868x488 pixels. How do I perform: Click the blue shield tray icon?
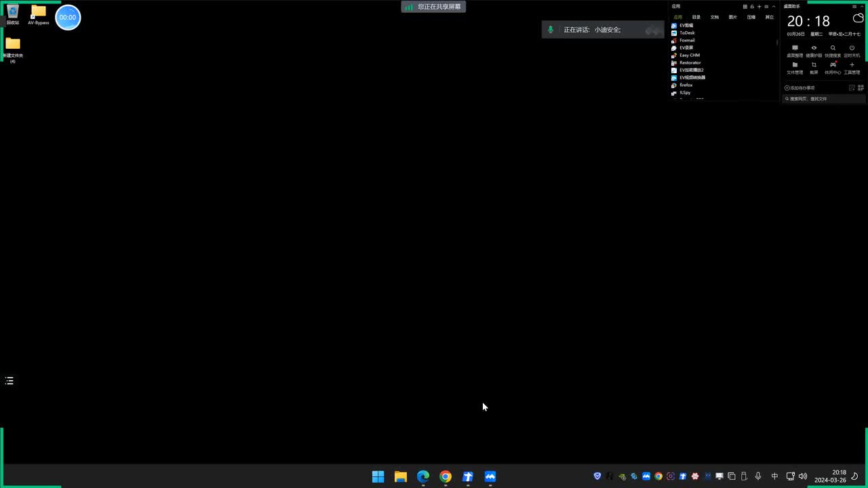(x=597, y=476)
